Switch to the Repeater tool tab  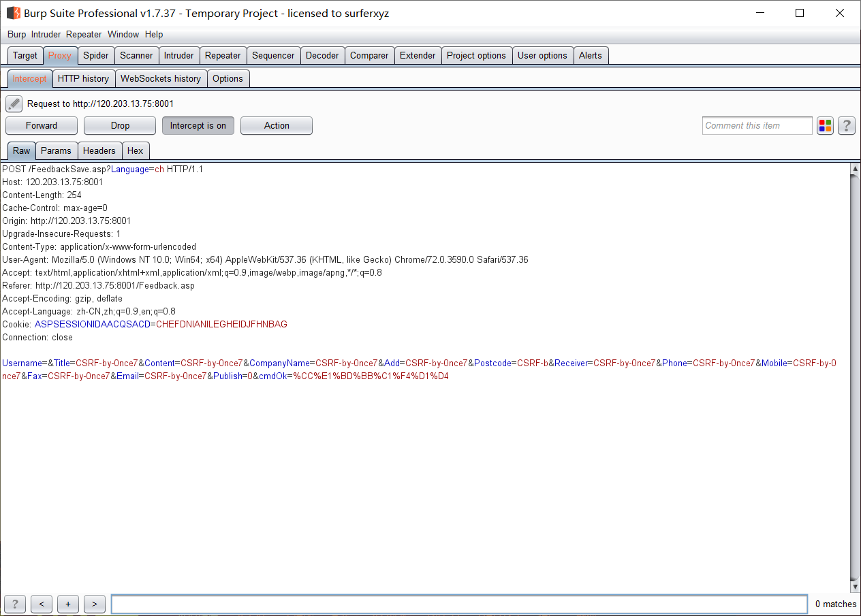[223, 56]
